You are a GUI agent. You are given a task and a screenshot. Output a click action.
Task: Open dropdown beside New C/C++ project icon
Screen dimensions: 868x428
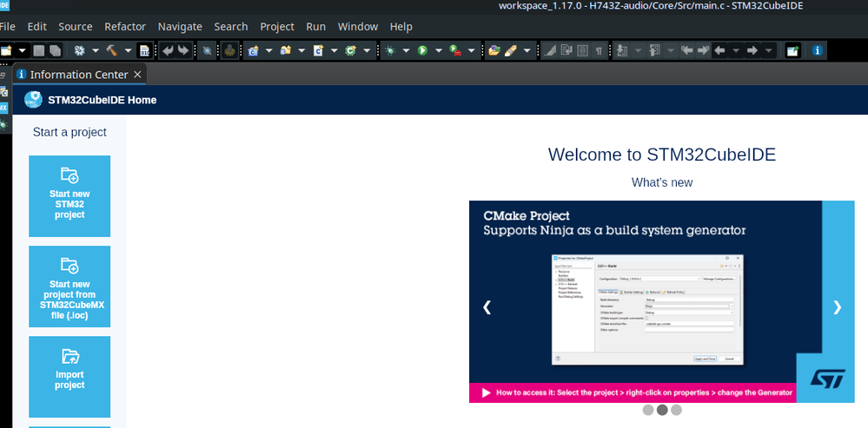pyautogui.click(x=269, y=51)
